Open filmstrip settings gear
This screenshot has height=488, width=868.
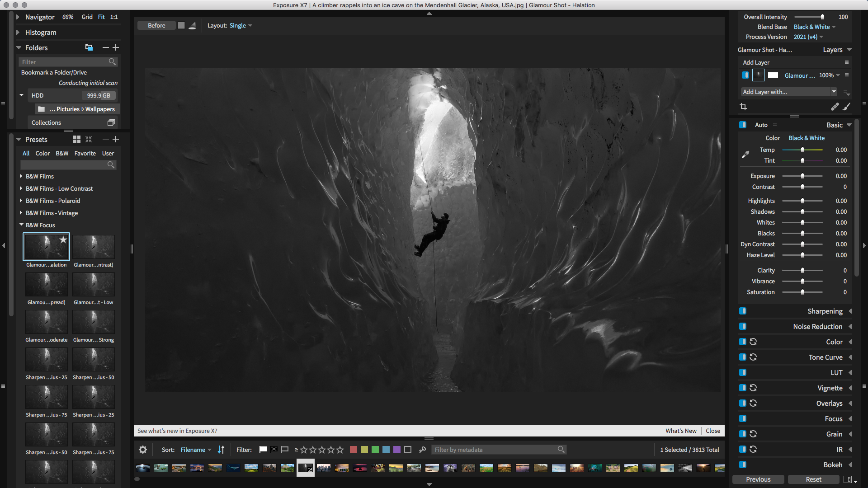tap(143, 450)
